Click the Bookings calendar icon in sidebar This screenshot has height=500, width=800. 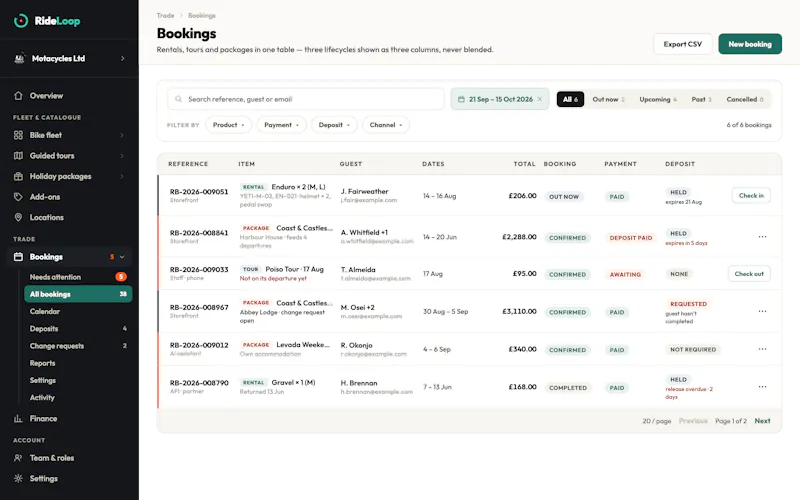pyautogui.click(x=18, y=257)
